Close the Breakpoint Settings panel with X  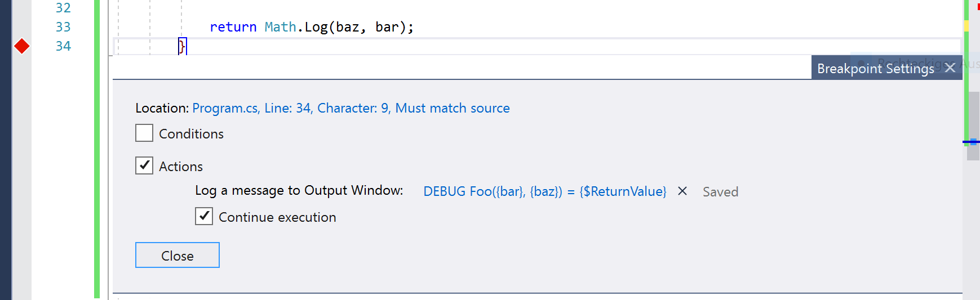(x=950, y=68)
